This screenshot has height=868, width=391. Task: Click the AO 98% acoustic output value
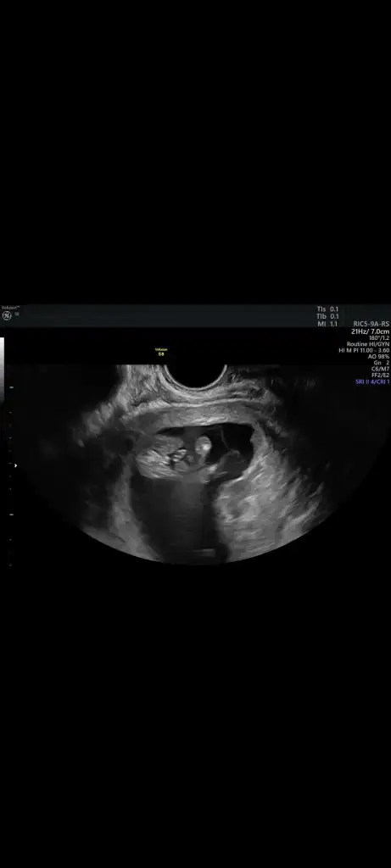click(379, 357)
